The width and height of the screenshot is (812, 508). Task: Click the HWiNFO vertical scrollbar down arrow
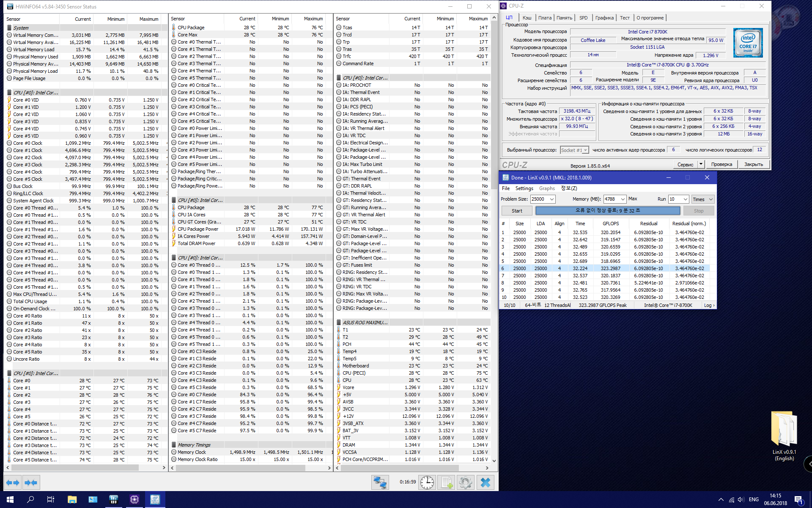click(494, 461)
